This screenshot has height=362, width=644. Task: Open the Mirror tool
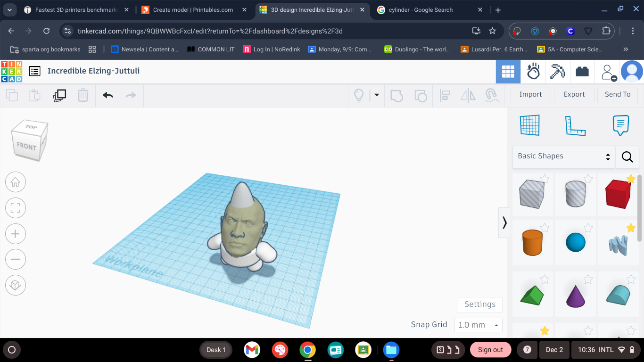point(468,96)
